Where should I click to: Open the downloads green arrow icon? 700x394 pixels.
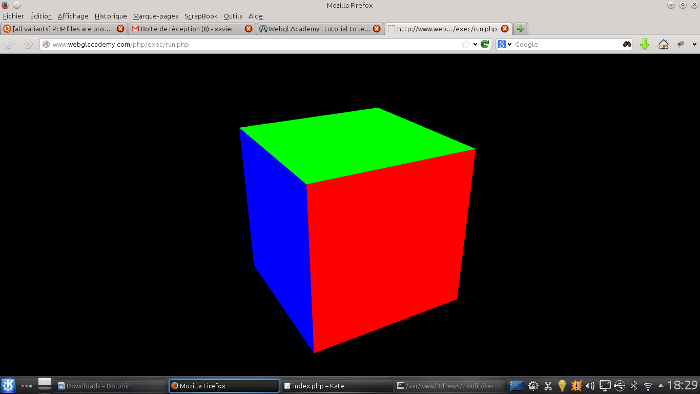(644, 44)
